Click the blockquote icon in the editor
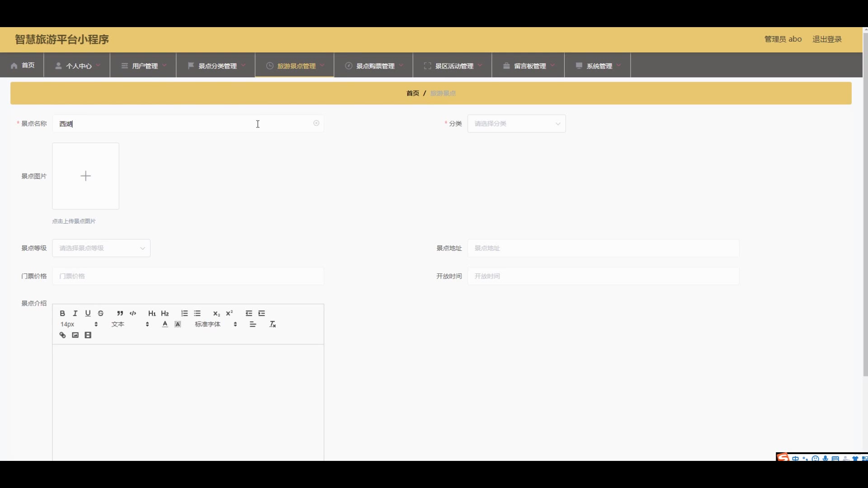Image resolution: width=868 pixels, height=488 pixels. coord(120,313)
